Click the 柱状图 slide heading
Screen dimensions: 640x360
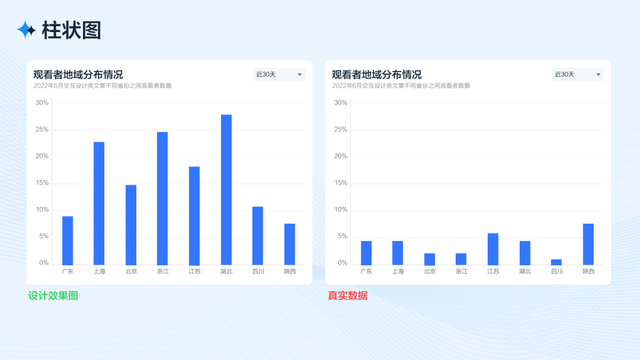(x=71, y=30)
